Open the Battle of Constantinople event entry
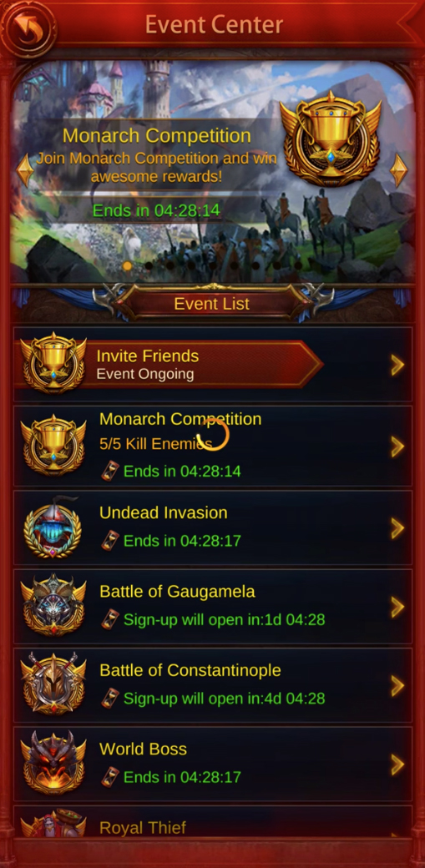Screen dimensions: 425x868 pyautogui.click(x=213, y=685)
